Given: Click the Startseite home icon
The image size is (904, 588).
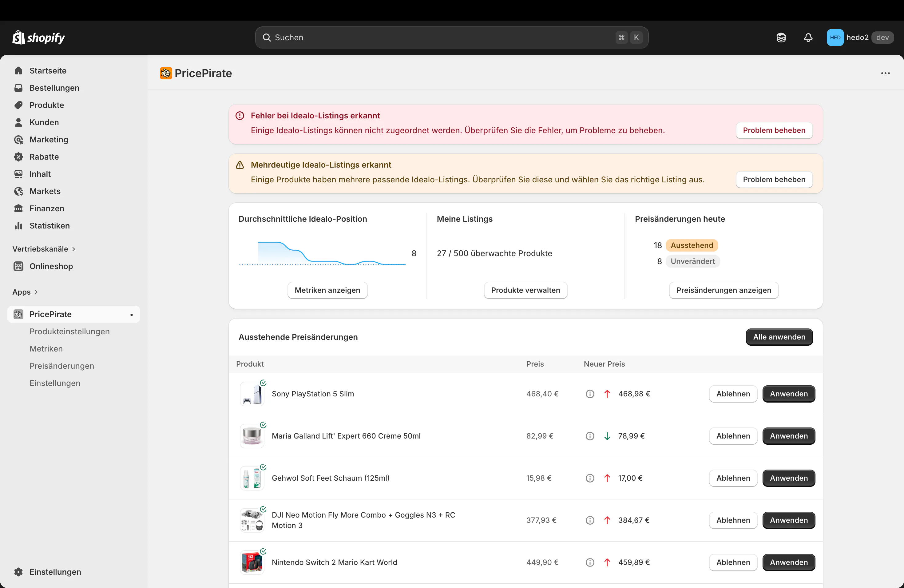Looking at the screenshot, I should pyautogui.click(x=18, y=71).
